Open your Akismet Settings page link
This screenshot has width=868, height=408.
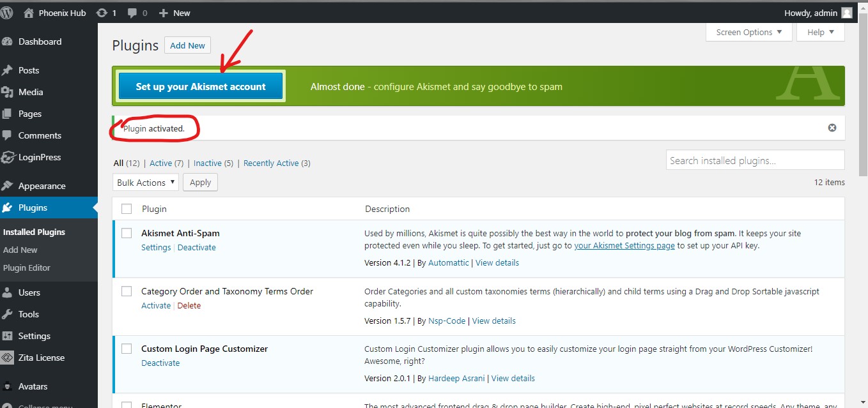point(624,245)
